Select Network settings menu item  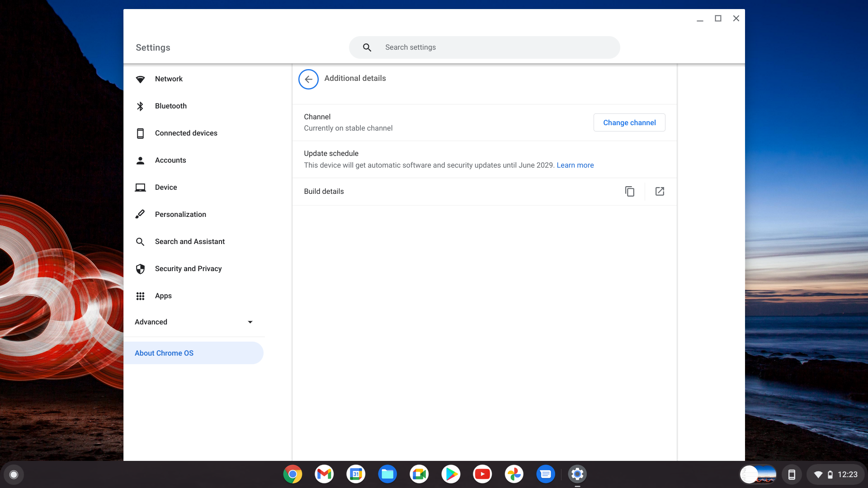point(169,79)
